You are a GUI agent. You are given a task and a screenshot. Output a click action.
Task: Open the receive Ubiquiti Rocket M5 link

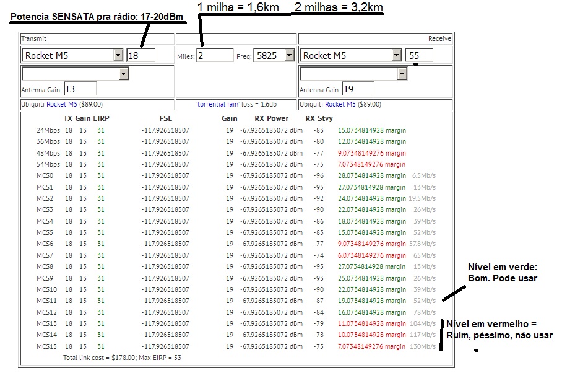point(340,104)
